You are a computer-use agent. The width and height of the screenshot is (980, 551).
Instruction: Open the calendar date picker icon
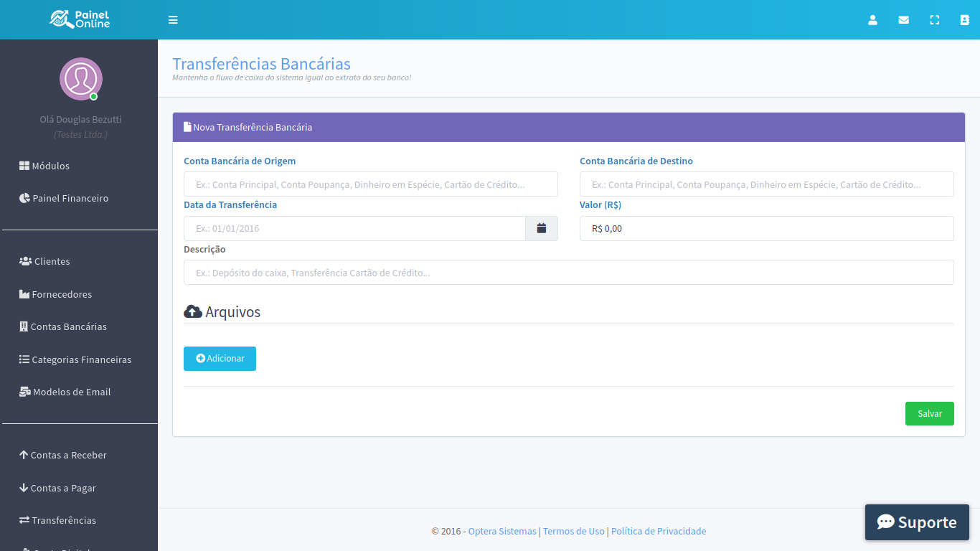542,228
